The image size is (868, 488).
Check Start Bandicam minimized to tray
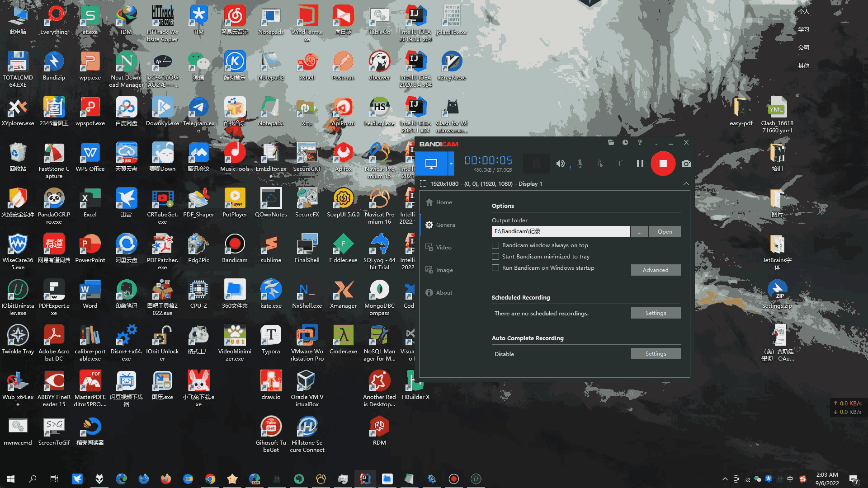[495, 257]
